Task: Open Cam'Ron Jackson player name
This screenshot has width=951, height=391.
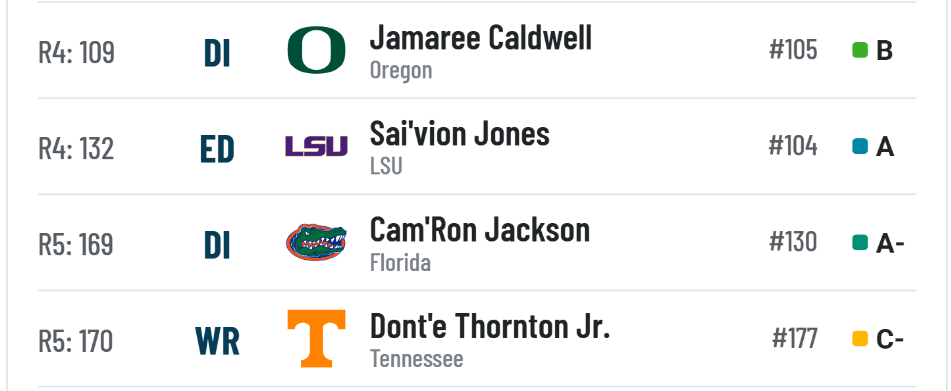Action: tap(480, 230)
